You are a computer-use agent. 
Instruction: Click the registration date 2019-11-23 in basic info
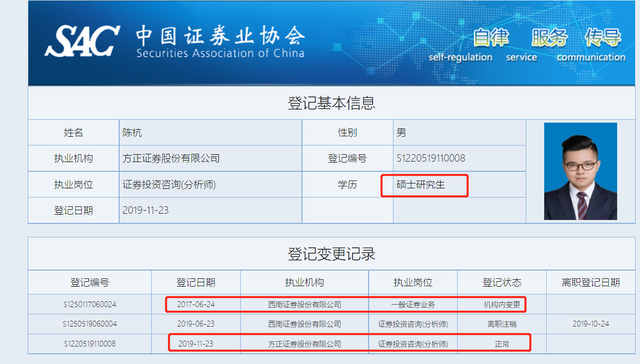click(x=145, y=211)
